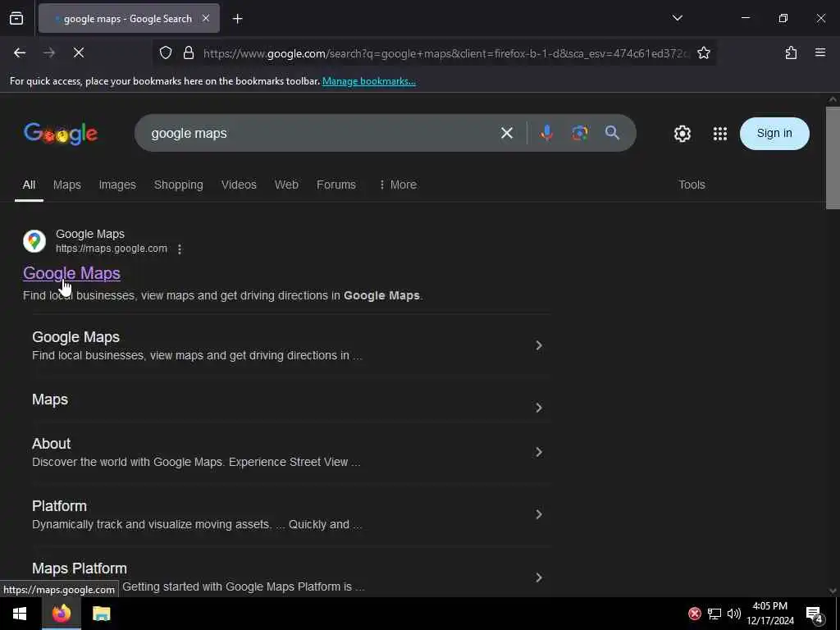The height and width of the screenshot is (630, 840).
Task: Search by image with Lens icon
Action: click(x=580, y=133)
